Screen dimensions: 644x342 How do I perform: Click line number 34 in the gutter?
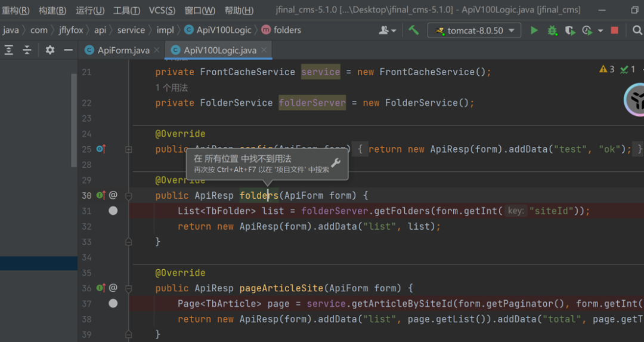tap(86, 257)
